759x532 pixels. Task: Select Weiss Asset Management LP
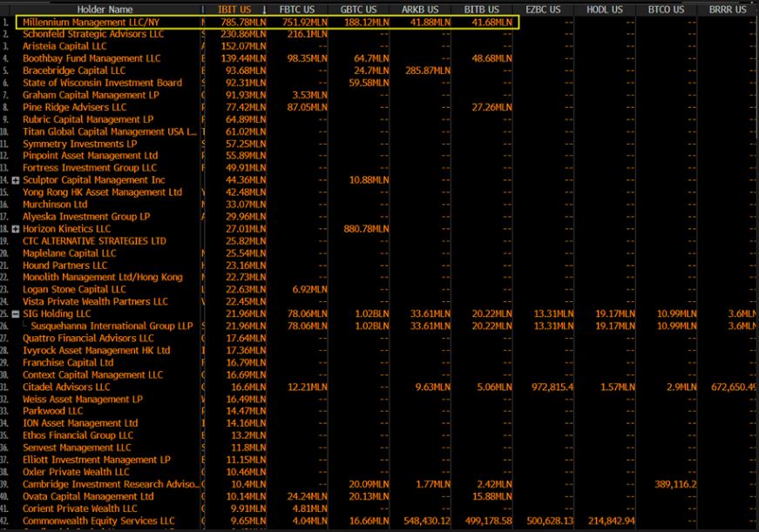click(83, 400)
